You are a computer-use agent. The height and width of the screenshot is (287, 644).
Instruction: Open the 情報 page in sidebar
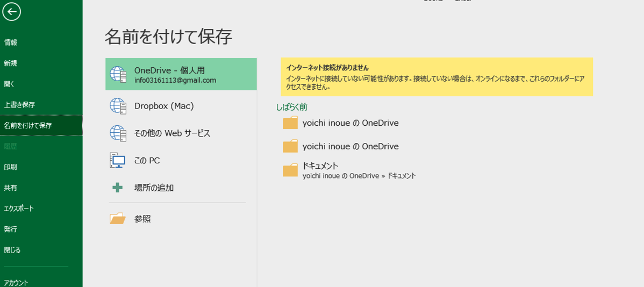(x=11, y=42)
